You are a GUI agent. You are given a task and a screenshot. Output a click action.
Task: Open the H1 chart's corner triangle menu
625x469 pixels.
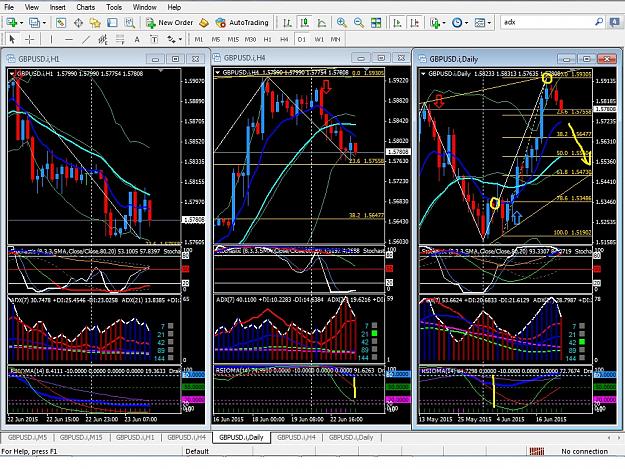pos(11,73)
